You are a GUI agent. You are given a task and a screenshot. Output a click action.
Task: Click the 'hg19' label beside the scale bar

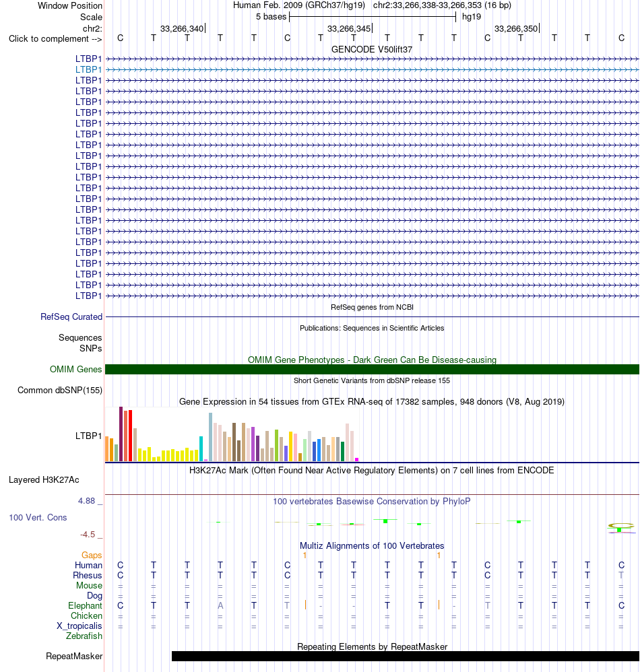click(472, 17)
